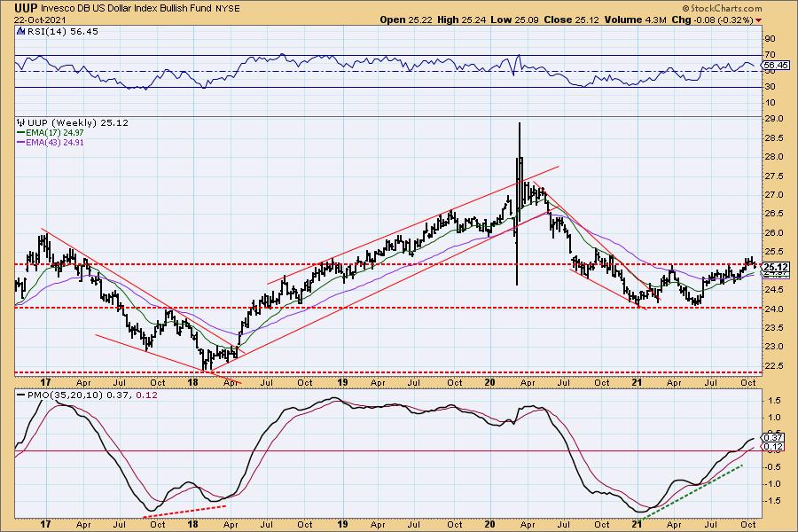The width and height of the screenshot is (798, 532).
Task: Click the 24.0 price axis label
Action: (x=775, y=309)
